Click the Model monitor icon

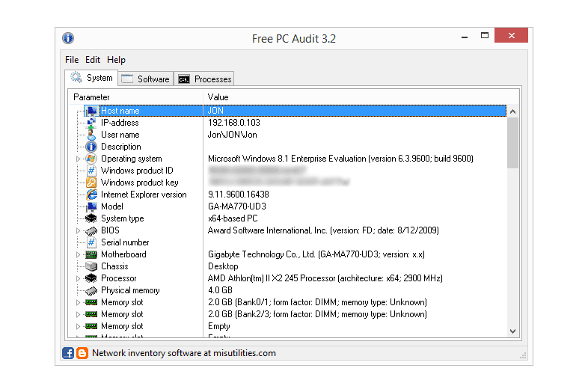(91, 206)
